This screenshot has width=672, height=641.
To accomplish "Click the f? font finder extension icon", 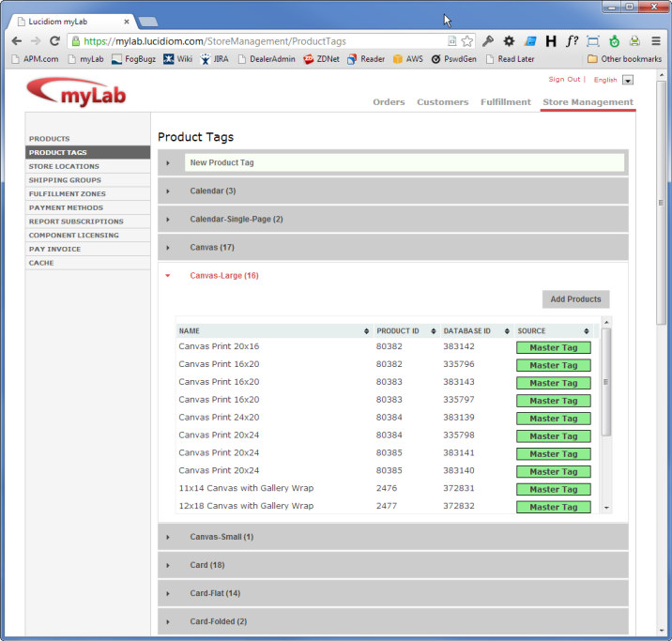I will [x=572, y=41].
